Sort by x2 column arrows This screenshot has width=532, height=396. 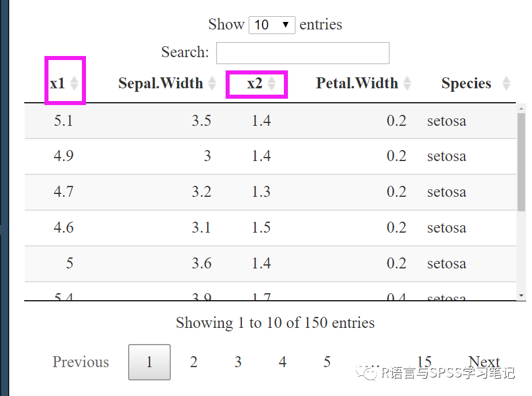click(x=271, y=83)
